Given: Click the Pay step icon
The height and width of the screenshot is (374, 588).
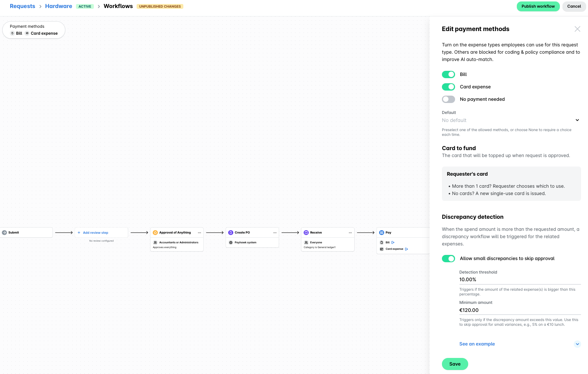Looking at the screenshot, I should [382, 232].
